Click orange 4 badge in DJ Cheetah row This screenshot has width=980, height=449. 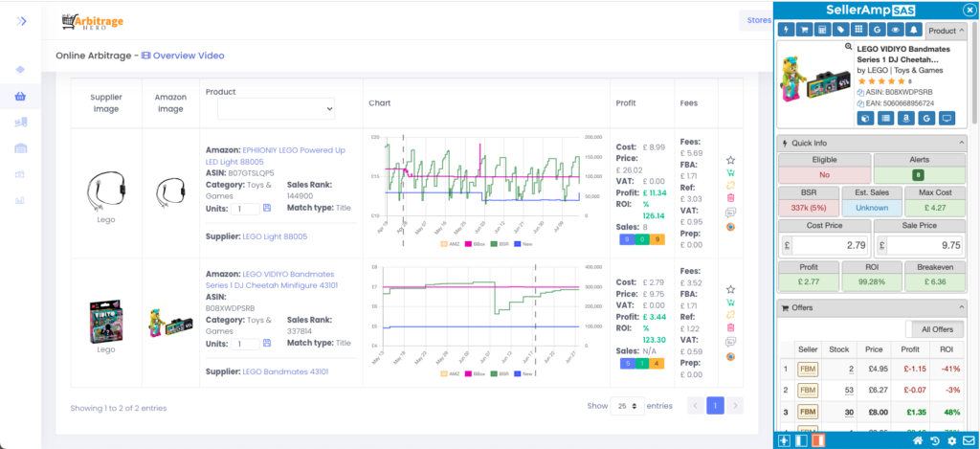(657, 363)
